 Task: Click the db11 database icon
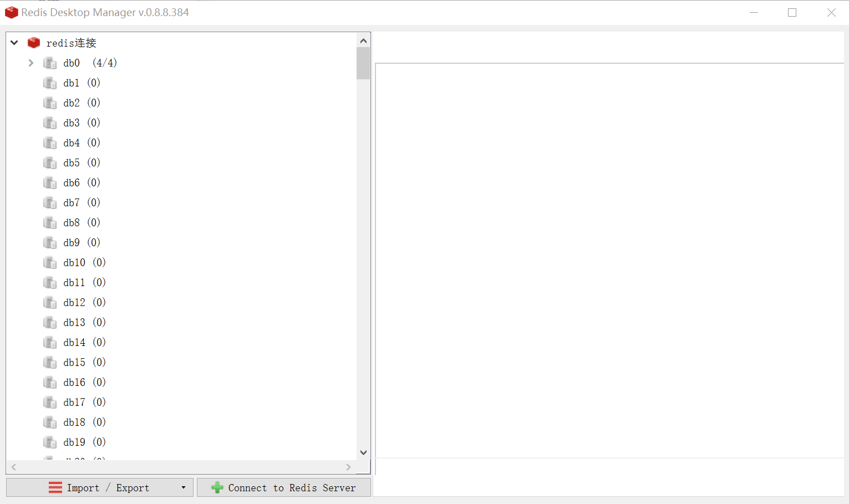[x=50, y=283]
